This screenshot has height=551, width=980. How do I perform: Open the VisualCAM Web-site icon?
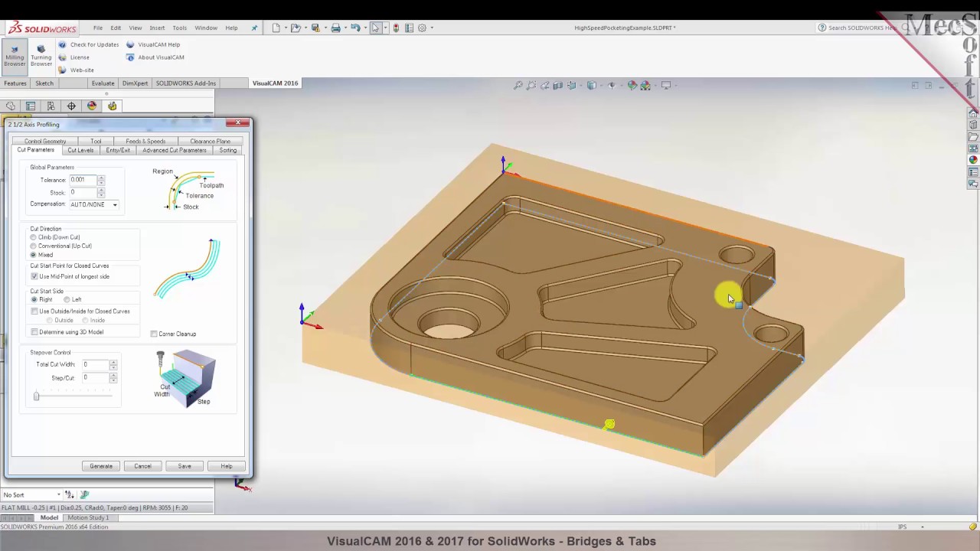point(63,70)
